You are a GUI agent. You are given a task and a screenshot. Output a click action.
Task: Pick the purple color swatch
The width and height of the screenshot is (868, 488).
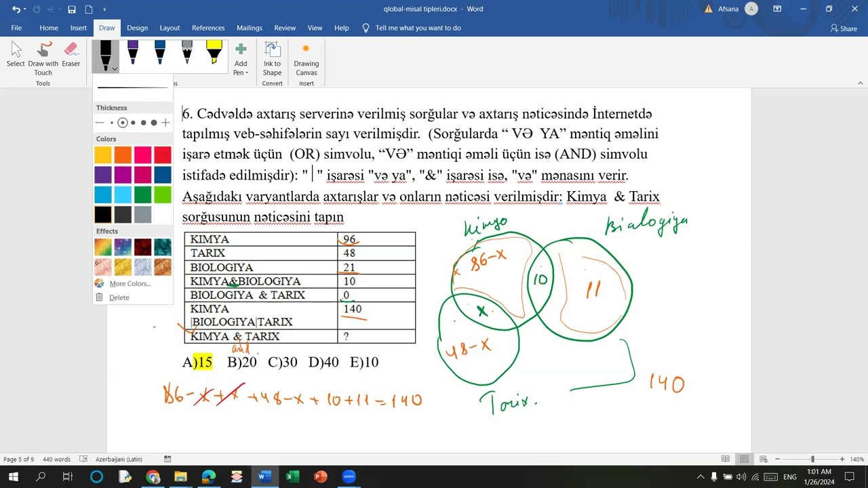(x=103, y=175)
